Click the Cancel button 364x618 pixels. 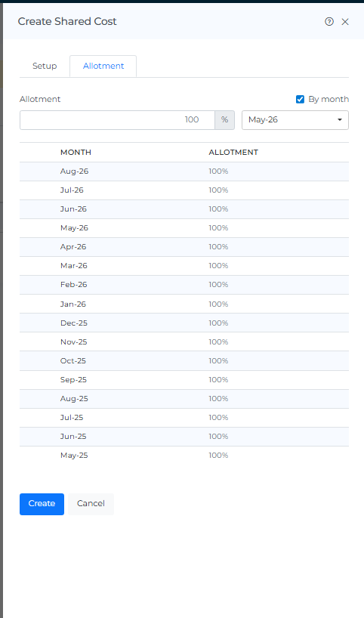91,504
